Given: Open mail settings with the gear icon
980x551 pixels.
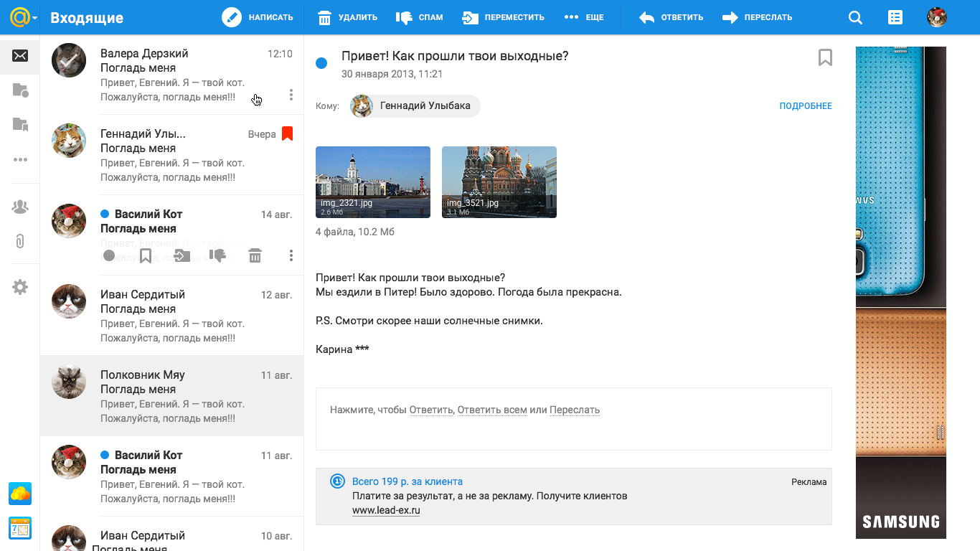Looking at the screenshot, I should (x=19, y=287).
